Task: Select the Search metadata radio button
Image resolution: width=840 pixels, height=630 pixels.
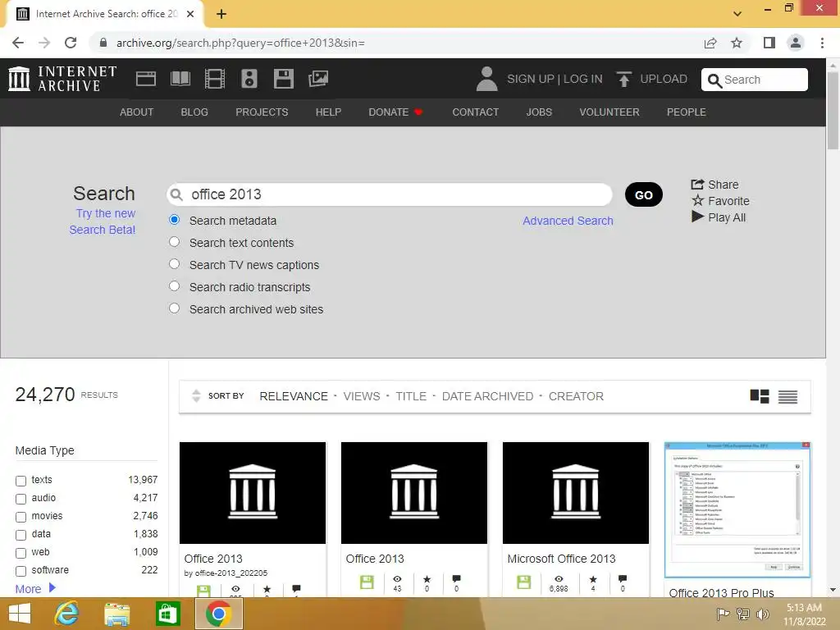Action: click(x=174, y=220)
